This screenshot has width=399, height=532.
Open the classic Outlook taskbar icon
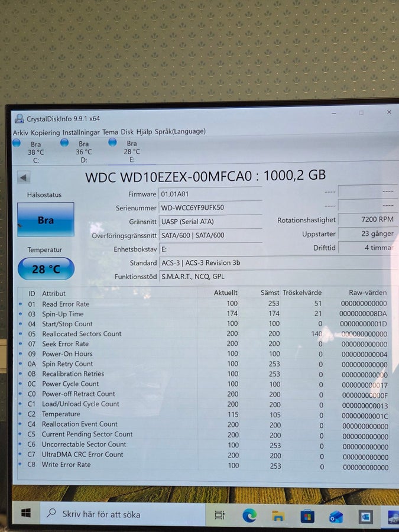tap(366, 517)
